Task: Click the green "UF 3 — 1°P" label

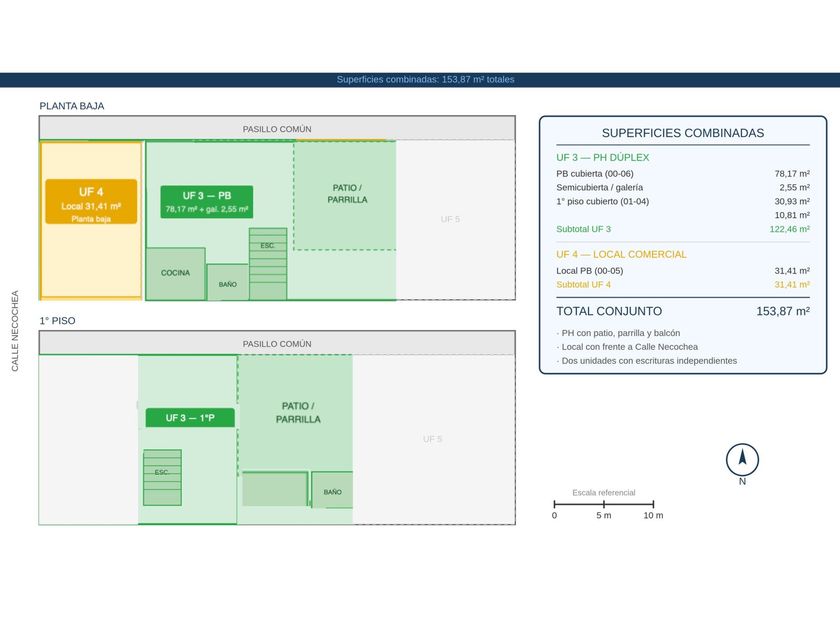Action: [x=190, y=418]
